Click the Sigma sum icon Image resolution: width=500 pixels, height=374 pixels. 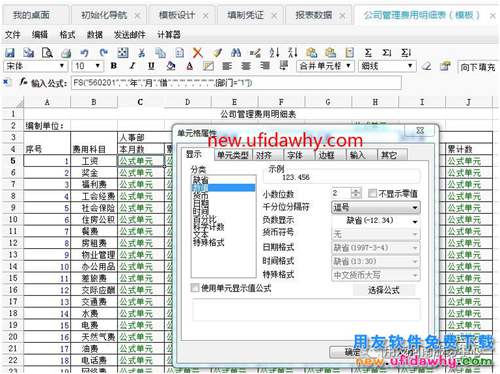coord(368,53)
